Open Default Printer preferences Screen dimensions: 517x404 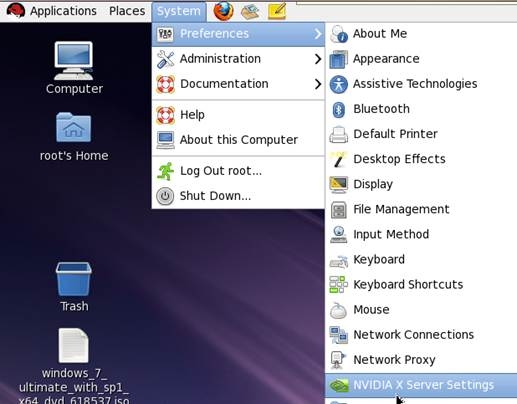(x=421, y=134)
